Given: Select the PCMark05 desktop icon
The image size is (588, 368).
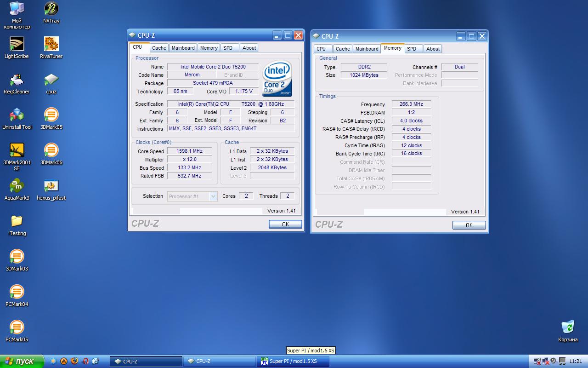Looking at the screenshot, I should pyautogui.click(x=17, y=331).
